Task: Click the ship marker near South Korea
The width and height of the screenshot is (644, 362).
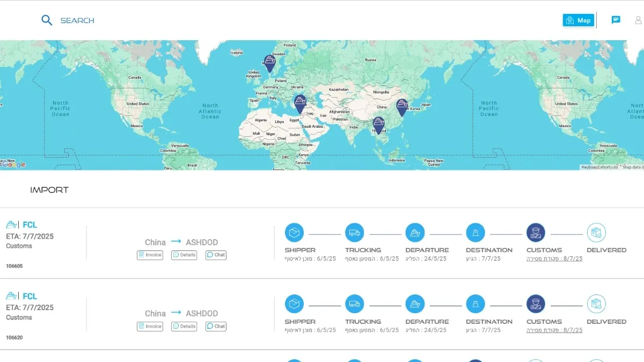Action: pos(402,107)
